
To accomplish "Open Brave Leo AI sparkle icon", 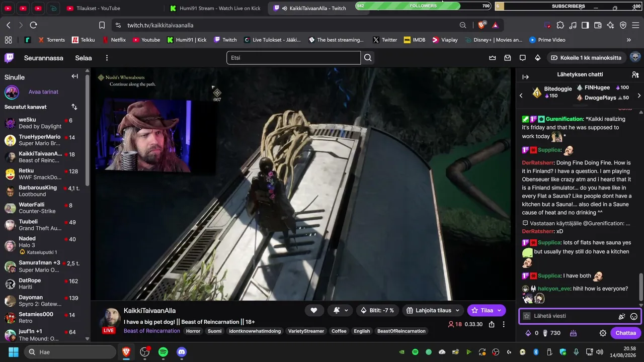I will pyautogui.click(x=610, y=25).
